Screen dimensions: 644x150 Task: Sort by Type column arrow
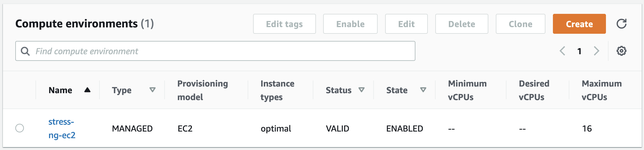pyautogui.click(x=152, y=90)
